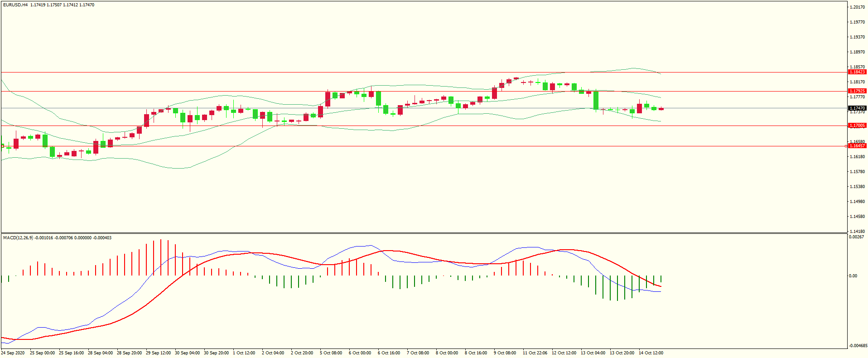868x358 pixels.
Task: Click the 24 Sep 2020 date label
Action: coord(13,353)
